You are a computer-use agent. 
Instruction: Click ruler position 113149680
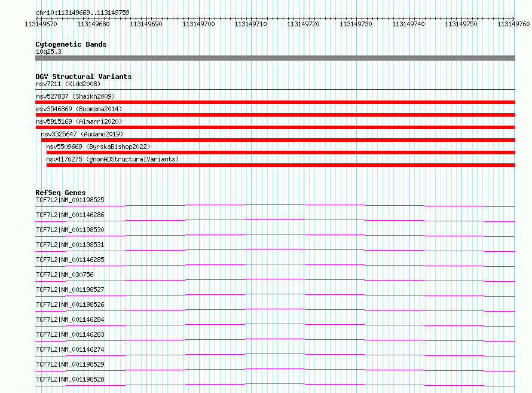coord(94,24)
